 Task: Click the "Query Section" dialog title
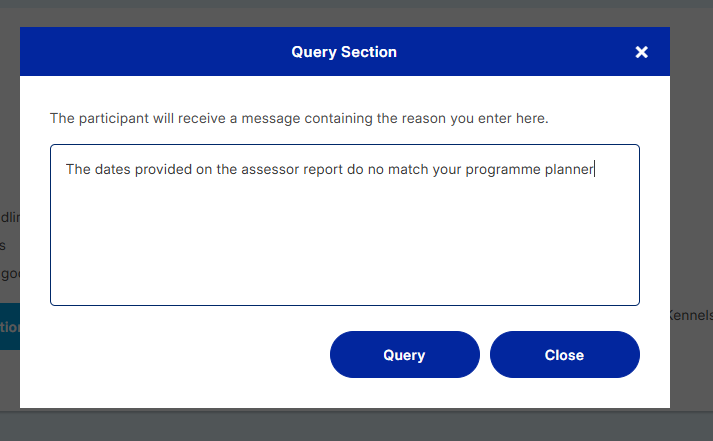coord(344,52)
